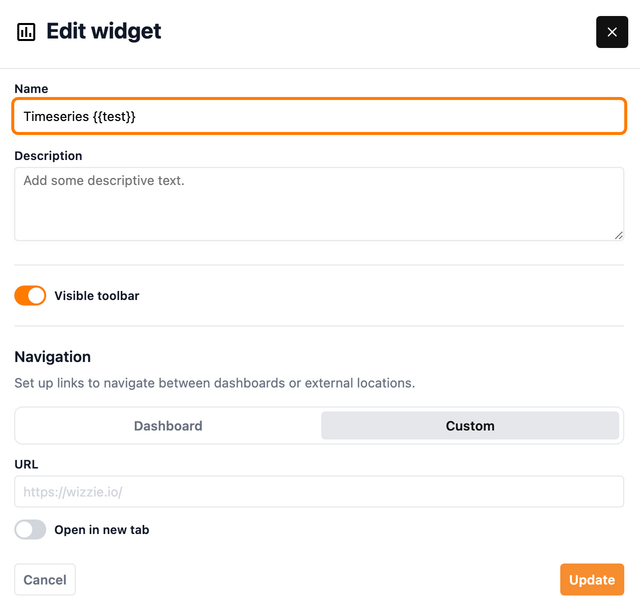Click the Description field label
Viewport: 640px width, 605px height.
click(48, 156)
